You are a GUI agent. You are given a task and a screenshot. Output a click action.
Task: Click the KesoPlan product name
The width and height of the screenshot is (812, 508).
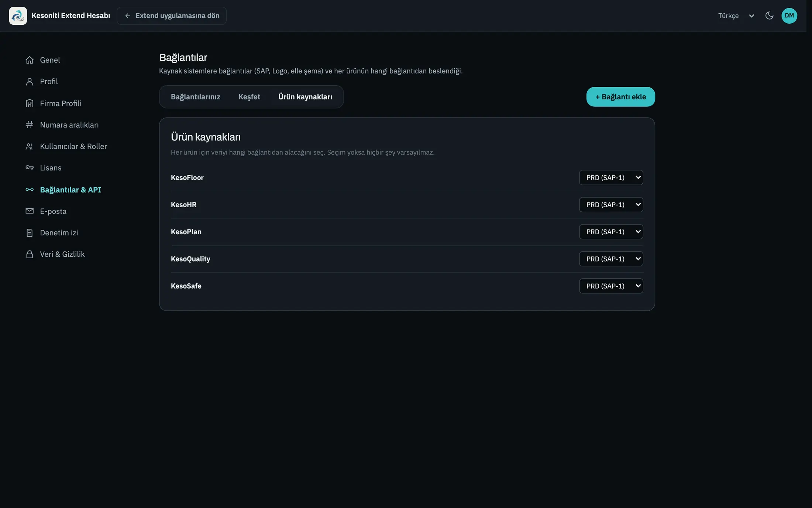tap(186, 232)
